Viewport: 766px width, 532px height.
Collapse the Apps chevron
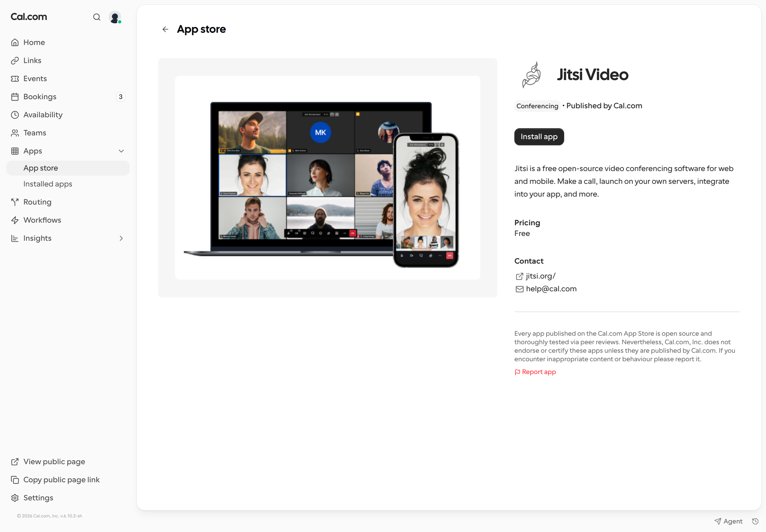click(121, 151)
